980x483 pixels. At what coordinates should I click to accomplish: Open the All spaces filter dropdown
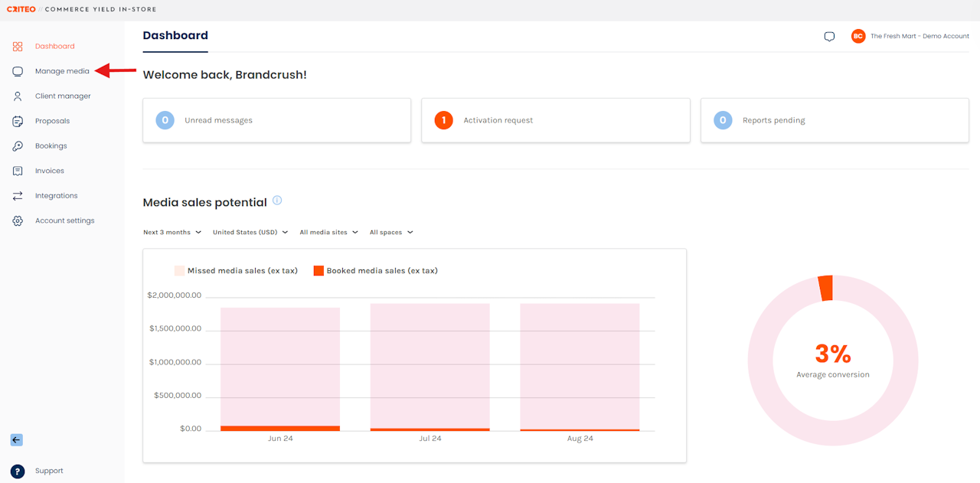click(391, 232)
